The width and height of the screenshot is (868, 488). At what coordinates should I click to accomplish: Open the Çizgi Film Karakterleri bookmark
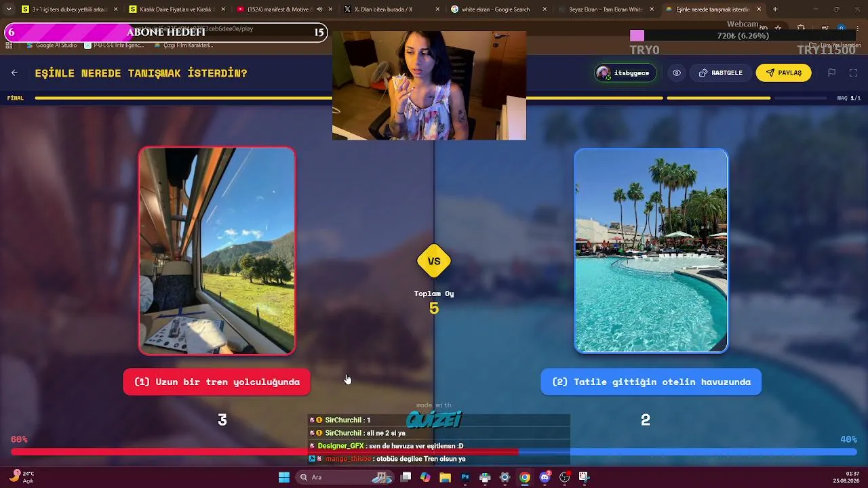click(x=183, y=45)
